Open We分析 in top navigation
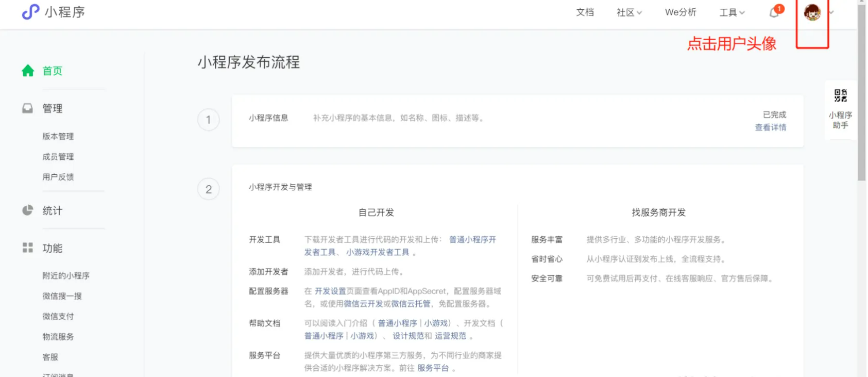The width and height of the screenshot is (868, 377). click(680, 12)
